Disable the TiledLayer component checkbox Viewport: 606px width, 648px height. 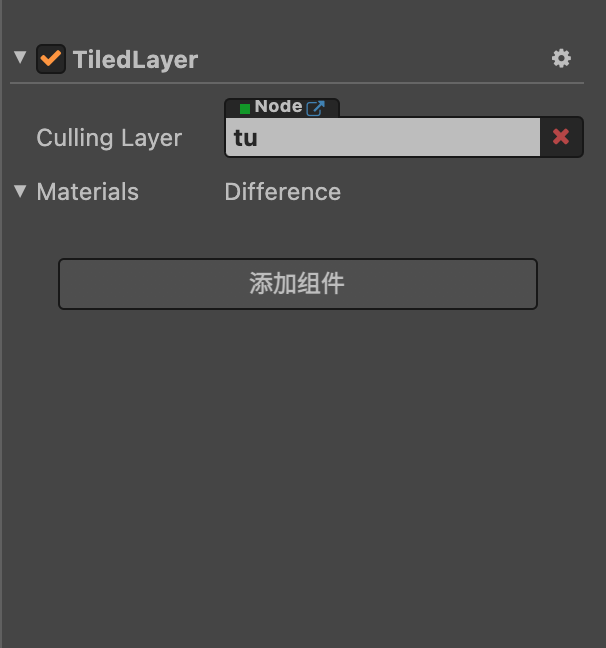coord(51,59)
